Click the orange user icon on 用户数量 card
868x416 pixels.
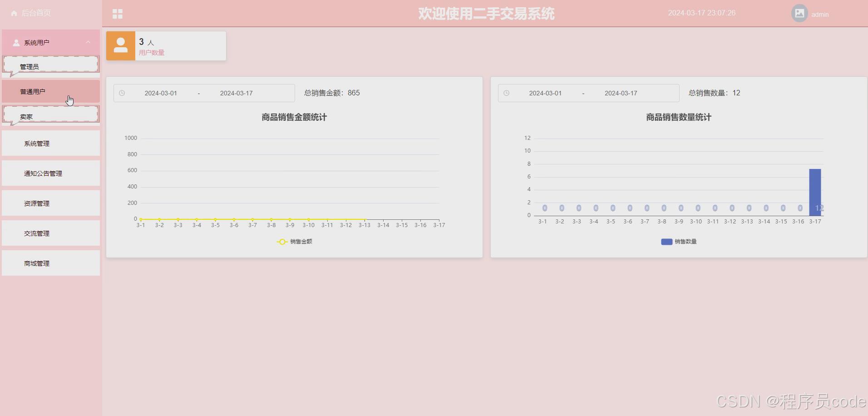pyautogui.click(x=120, y=45)
